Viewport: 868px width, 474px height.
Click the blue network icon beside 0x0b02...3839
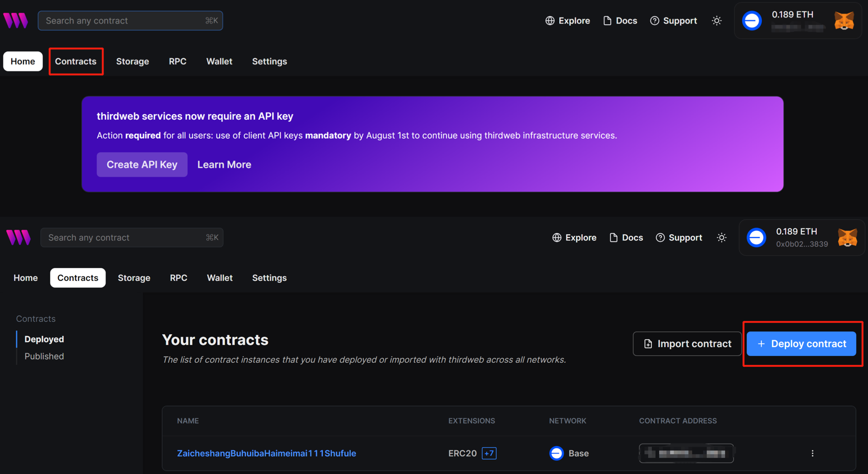coord(756,238)
